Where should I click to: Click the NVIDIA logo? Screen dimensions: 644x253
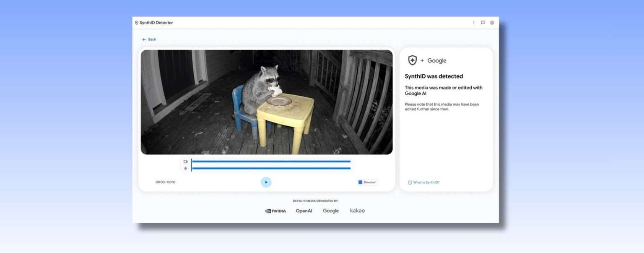pos(275,211)
